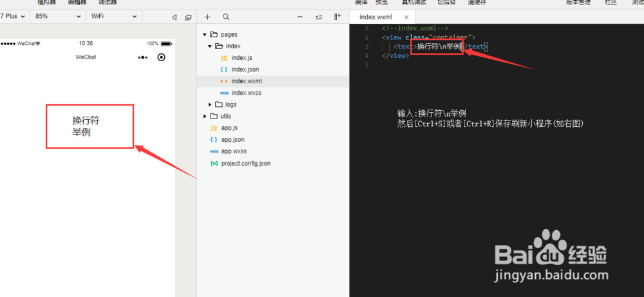Open file tree more options ellipsis

(x=300, y=17)
